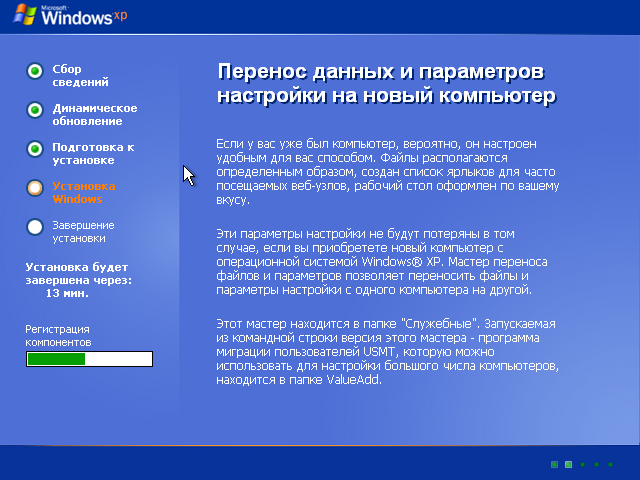Click the Регистрация компонентов progress bar
Viewport: 640px width, 480px height.
point(89,359)
